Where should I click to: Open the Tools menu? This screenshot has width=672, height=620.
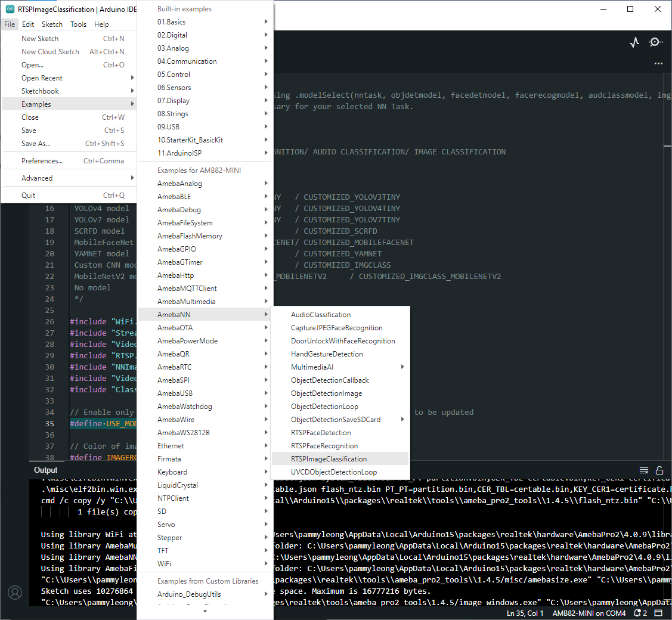78,24
